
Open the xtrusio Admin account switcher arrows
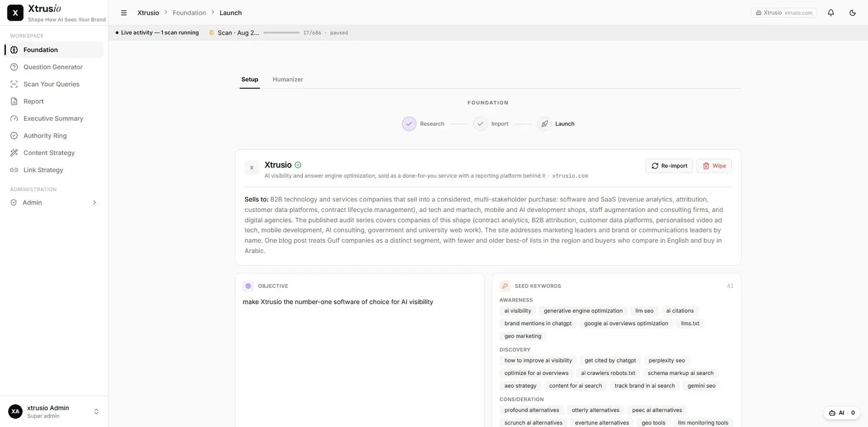[x=96, y=412]
